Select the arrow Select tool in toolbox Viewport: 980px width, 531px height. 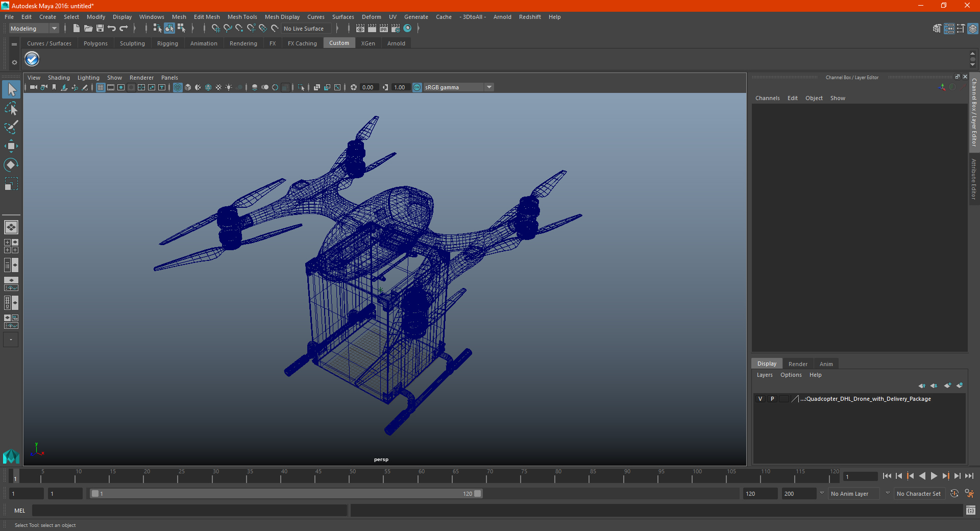pyautogui.click(x=11, y=90)
